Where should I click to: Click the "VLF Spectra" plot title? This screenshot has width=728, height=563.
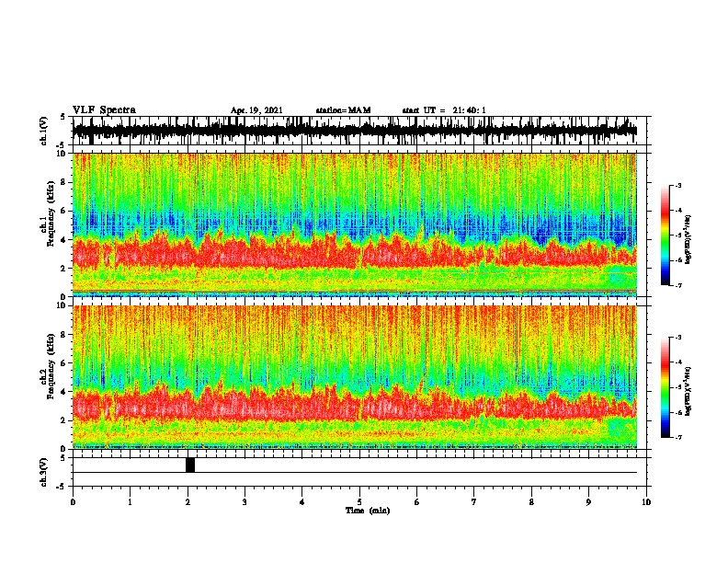pyautogui.click(x=104, y=109)
